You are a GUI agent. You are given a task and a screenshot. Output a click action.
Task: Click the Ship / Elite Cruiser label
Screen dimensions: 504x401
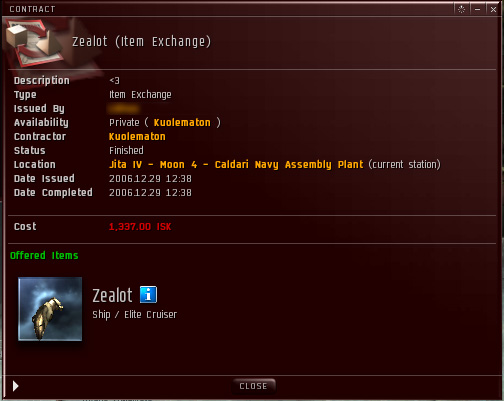pyautogui.click(x=135, y=315)
